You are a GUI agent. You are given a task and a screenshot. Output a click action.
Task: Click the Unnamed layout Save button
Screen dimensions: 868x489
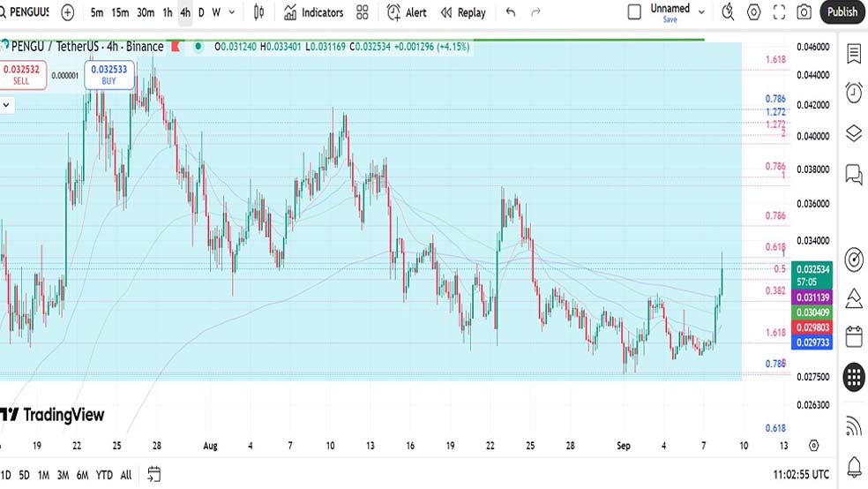(x=670, y=19)
